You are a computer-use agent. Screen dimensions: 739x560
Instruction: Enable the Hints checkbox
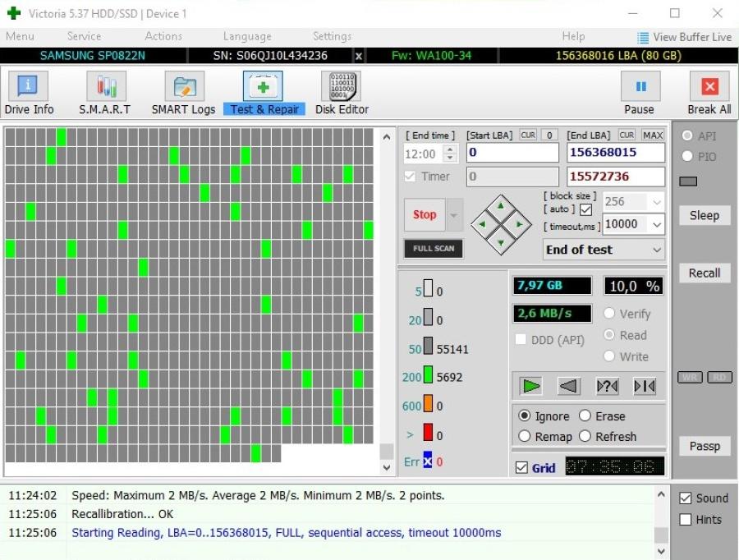(686, 520)
